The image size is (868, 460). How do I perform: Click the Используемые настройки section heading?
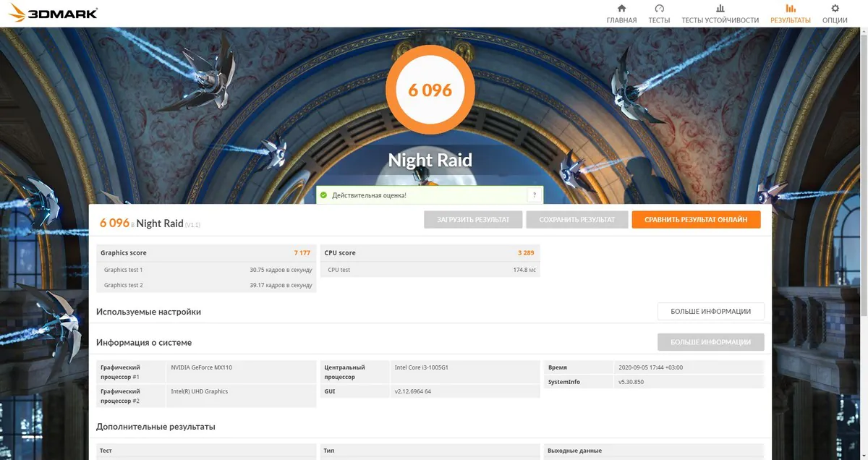tap(148, 312)
